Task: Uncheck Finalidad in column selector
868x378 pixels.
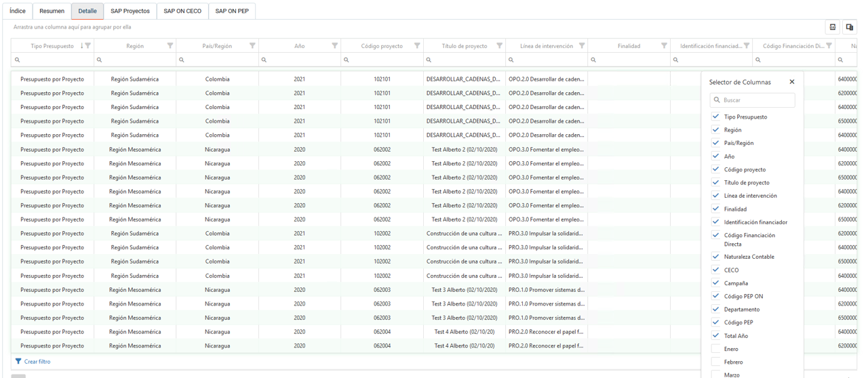Action: (715, 209)
